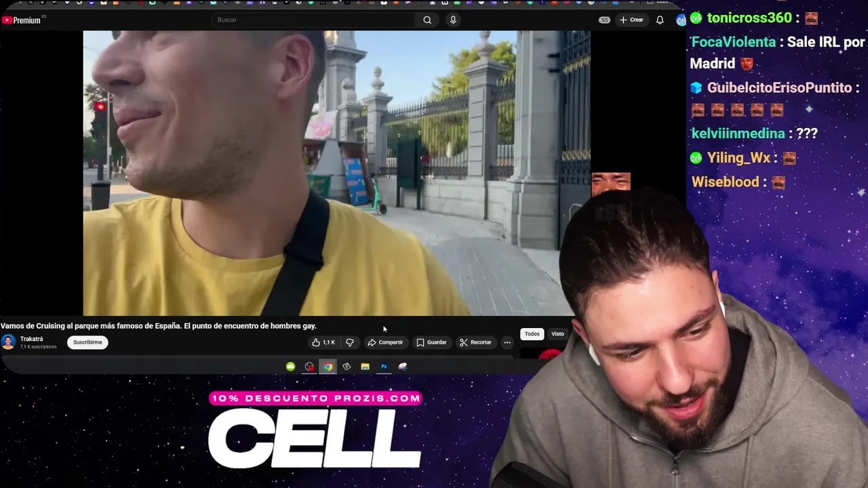Switch to Photoshop in the taskbar
The image size is (868, 488).
point(384,367)
